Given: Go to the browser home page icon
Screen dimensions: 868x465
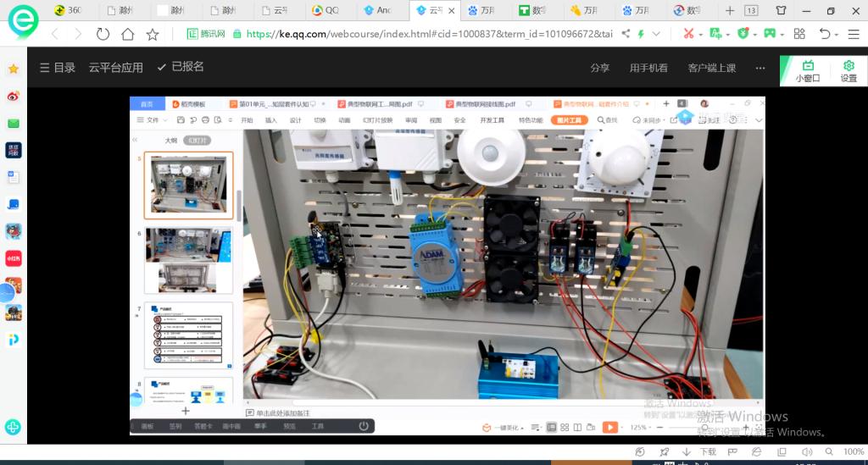Looking at the screenshot, I should [127, 35].
